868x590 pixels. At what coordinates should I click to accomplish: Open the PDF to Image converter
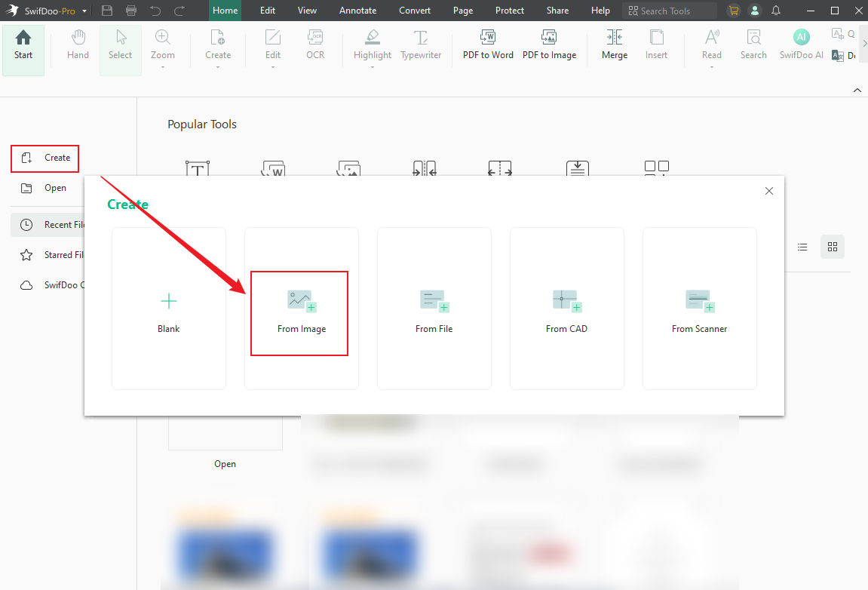(x=550, y=48)
